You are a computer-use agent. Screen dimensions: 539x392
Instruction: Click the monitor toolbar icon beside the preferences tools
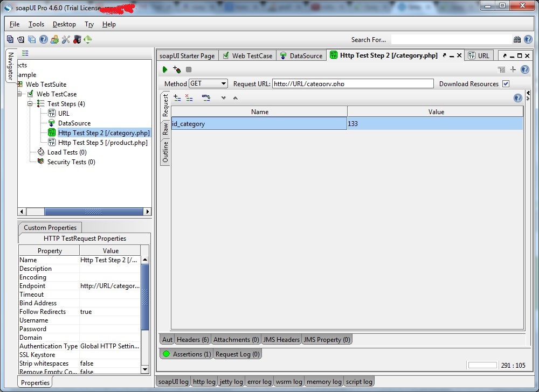pyautogui.click(x=77, y=39)
